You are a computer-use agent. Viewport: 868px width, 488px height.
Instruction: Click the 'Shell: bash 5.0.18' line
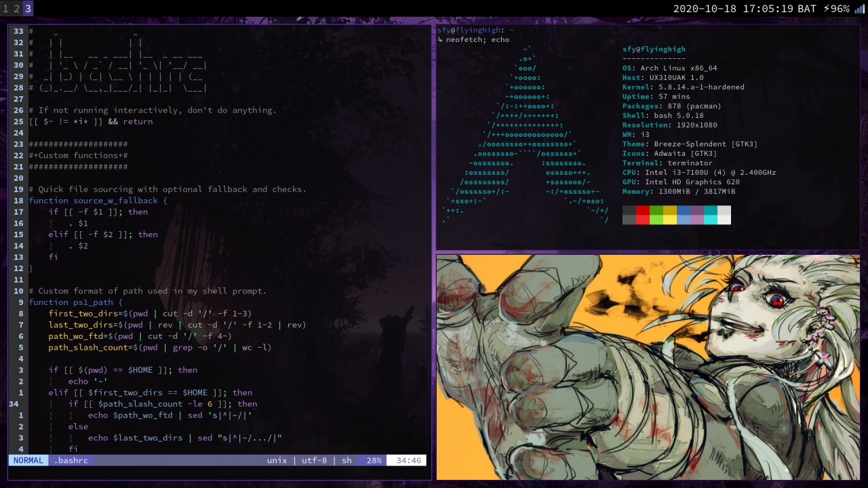pyautogui.click(x=663, y=115)
